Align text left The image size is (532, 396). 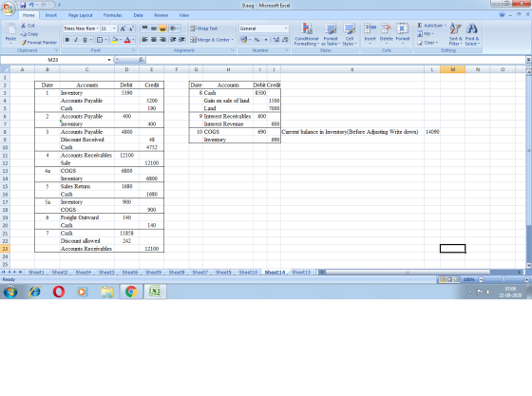point(144,40)
